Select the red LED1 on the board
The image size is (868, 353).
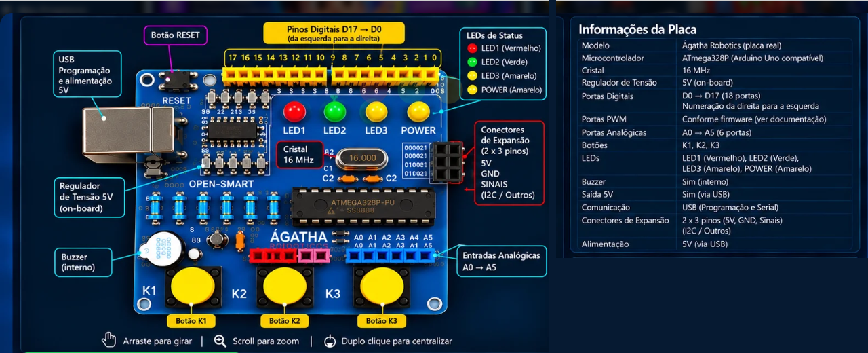pos(294,112)
